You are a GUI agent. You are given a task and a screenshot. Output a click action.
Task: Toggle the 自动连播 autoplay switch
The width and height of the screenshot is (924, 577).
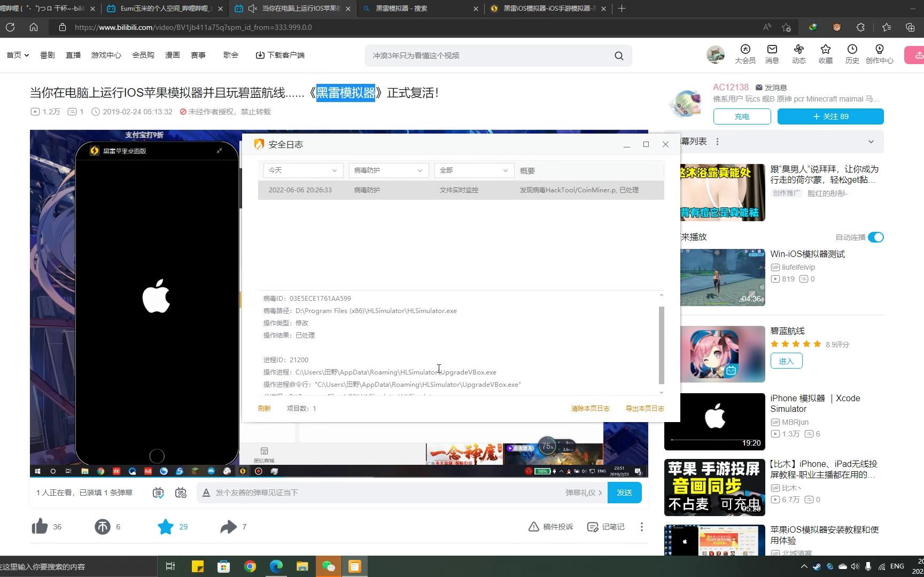coord(875,237)
